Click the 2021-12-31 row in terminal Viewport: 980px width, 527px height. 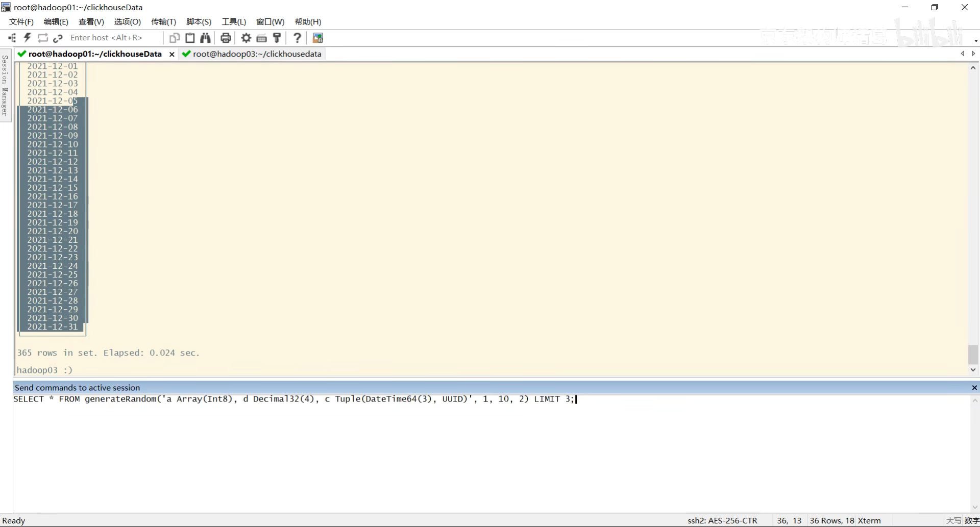pos(53,327)
